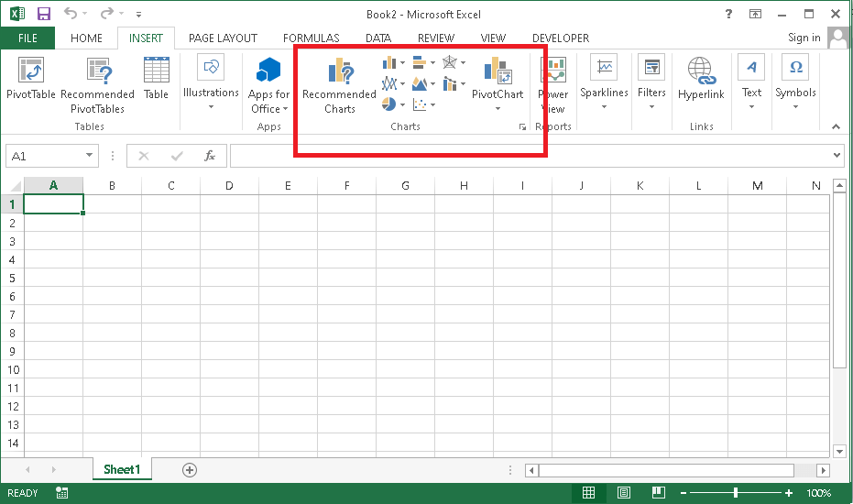Open the PivotTable tool

[31, 80]
